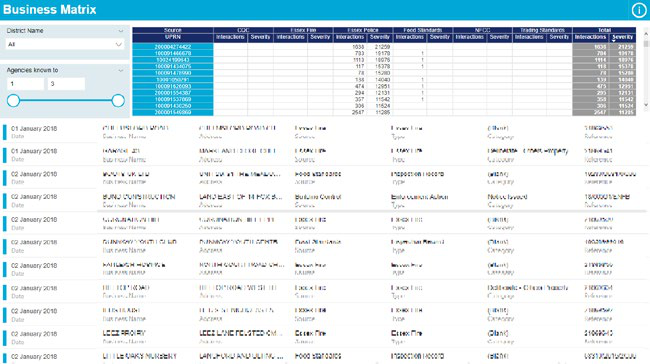Viewport: 650px width, 364px height.
Task: Click the 'Enforcement Action' type entry
Action: tap(420, 197)
